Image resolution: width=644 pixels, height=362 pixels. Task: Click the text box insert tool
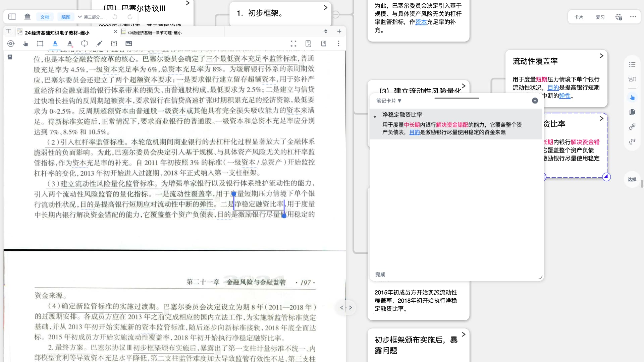pos(114,44)
